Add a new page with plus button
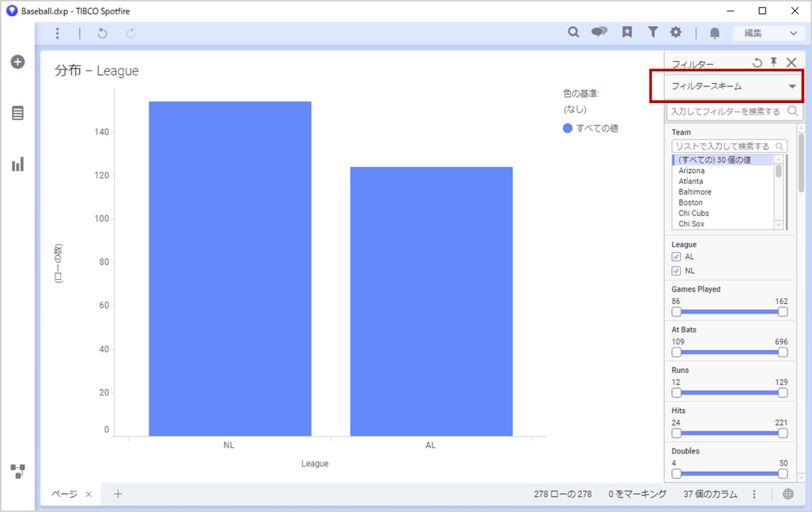812x512 pixels. (118, 494)
